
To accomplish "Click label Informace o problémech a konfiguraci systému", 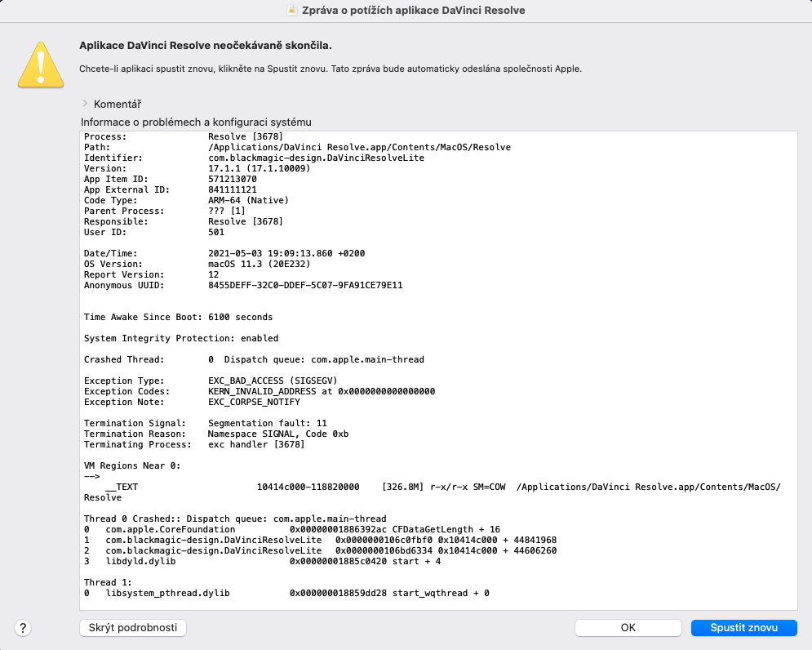I will 196,122.
